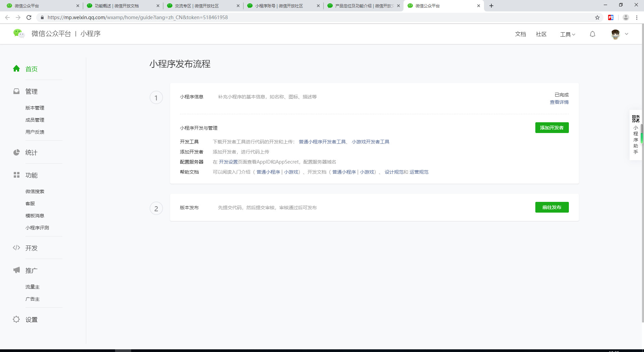The image size is (644, 352).
Task: Open the 普通小程序开发者工具 link
Action: pos(322,142)
